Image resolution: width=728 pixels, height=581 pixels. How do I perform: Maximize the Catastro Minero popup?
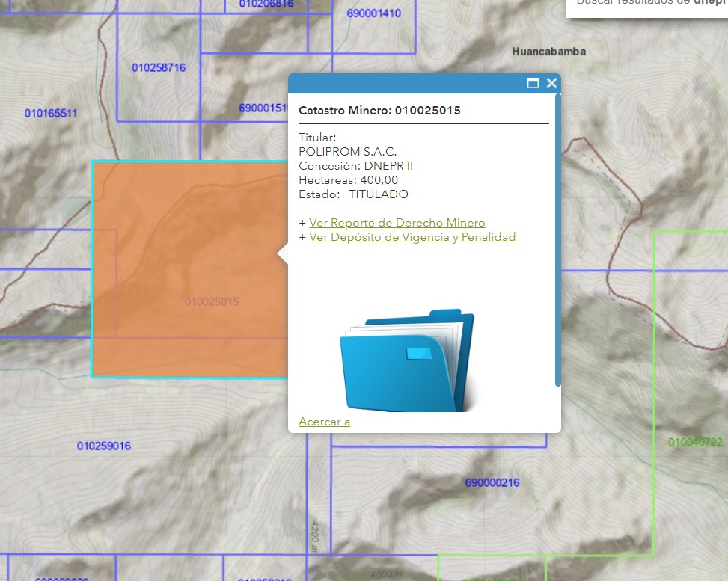coord(533,83)
